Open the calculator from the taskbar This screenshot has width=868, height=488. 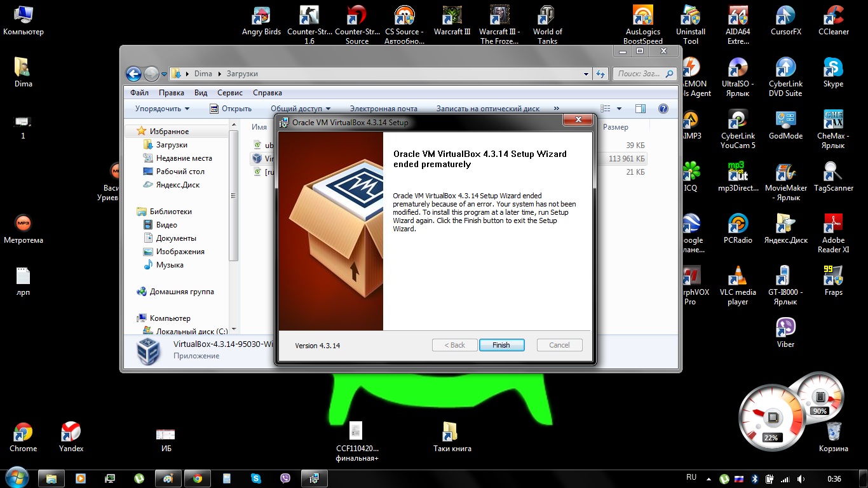[x=227, y=478]
